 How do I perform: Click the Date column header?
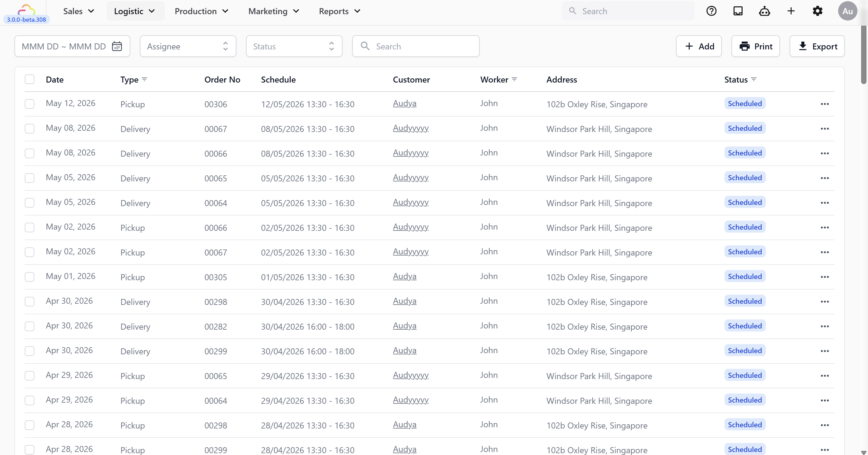(55, 80)
